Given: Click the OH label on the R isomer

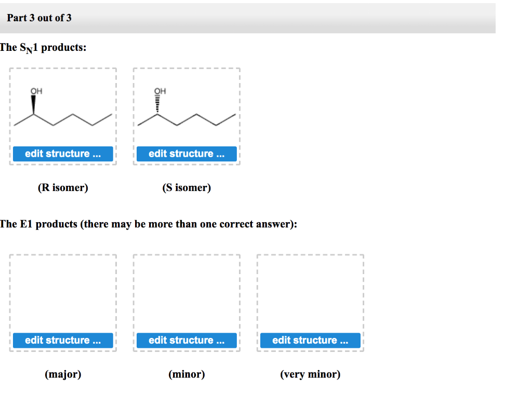Looking at the screenshot, I should pyautogui.click(x=36, y=90).
